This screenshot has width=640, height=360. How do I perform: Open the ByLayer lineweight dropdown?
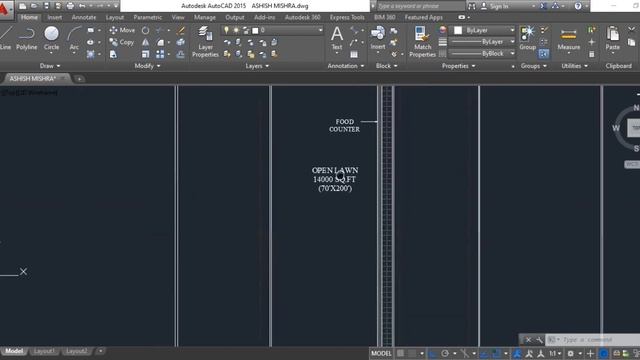(482, 42)
